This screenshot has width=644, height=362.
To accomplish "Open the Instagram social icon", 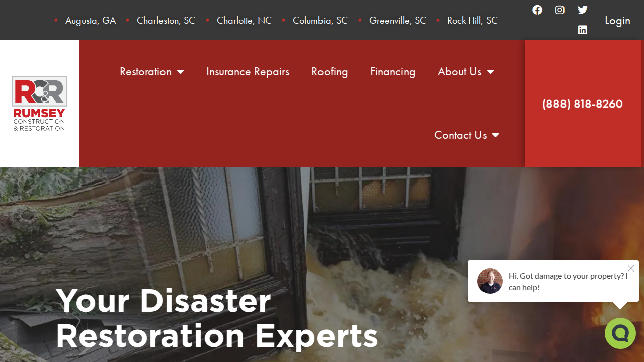I will pos(560,10).
